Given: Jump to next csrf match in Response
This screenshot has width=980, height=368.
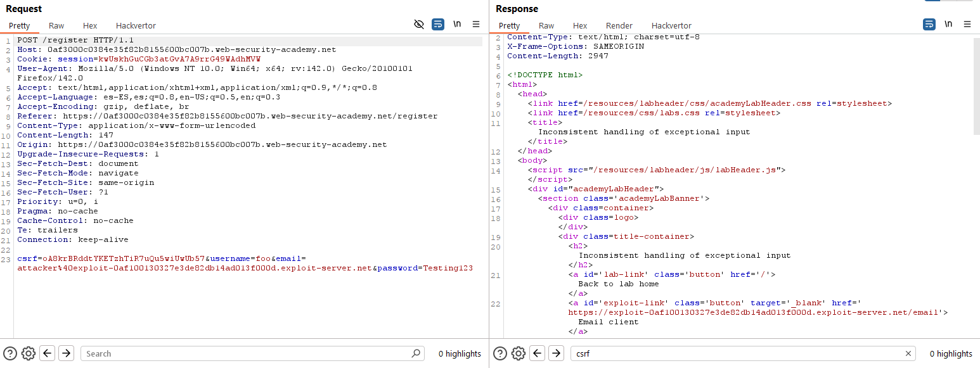Looking at the screenshot, I should coord(556,353).
